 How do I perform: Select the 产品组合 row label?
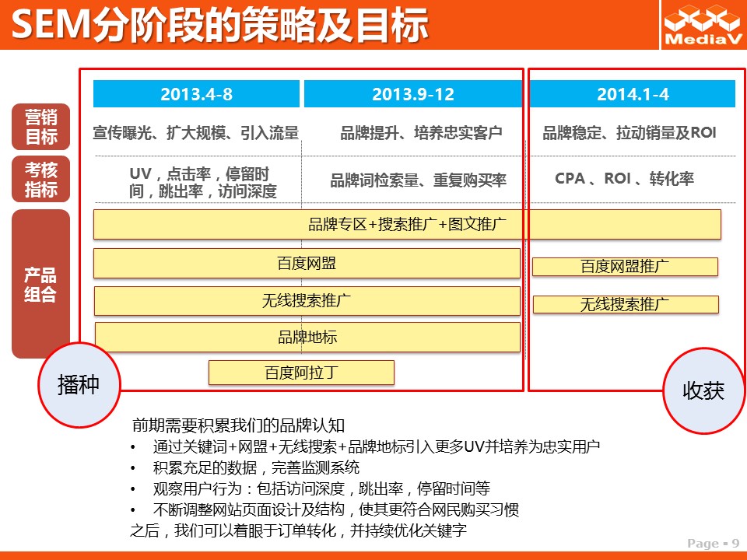(40, 285)
